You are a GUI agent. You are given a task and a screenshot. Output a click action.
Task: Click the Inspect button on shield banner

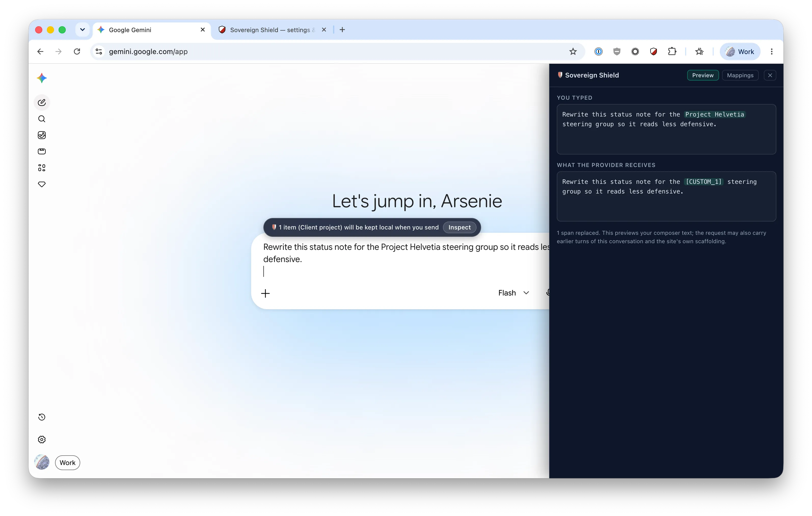(459, 227)
